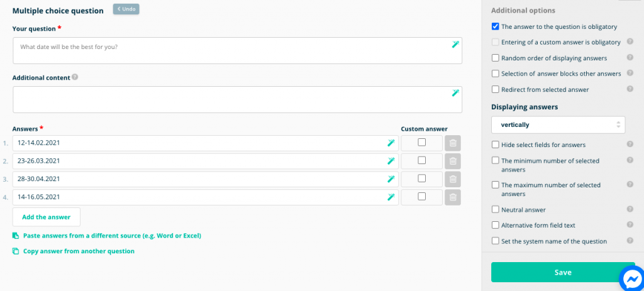Click wand icon for answer 14-16.05.2021
The height and width of the screenshot is (291, 644).
pos(391,197)
